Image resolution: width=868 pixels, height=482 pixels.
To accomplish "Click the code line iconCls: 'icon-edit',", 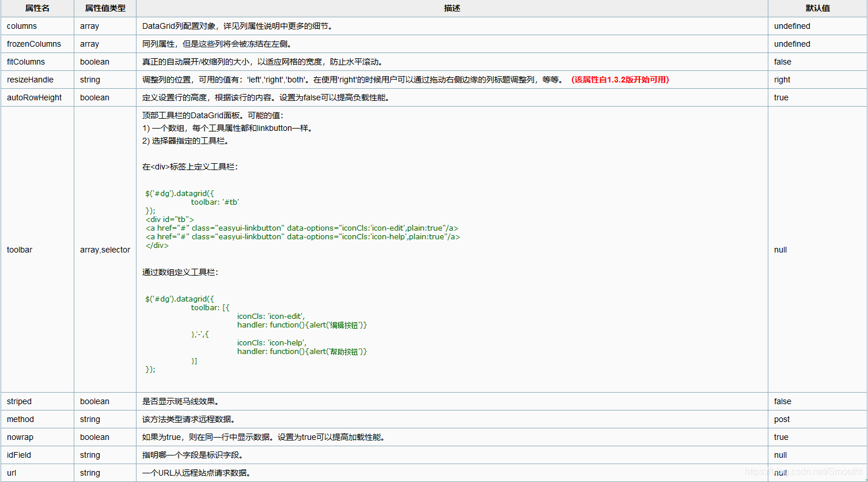I will click(x=271, y=317).
